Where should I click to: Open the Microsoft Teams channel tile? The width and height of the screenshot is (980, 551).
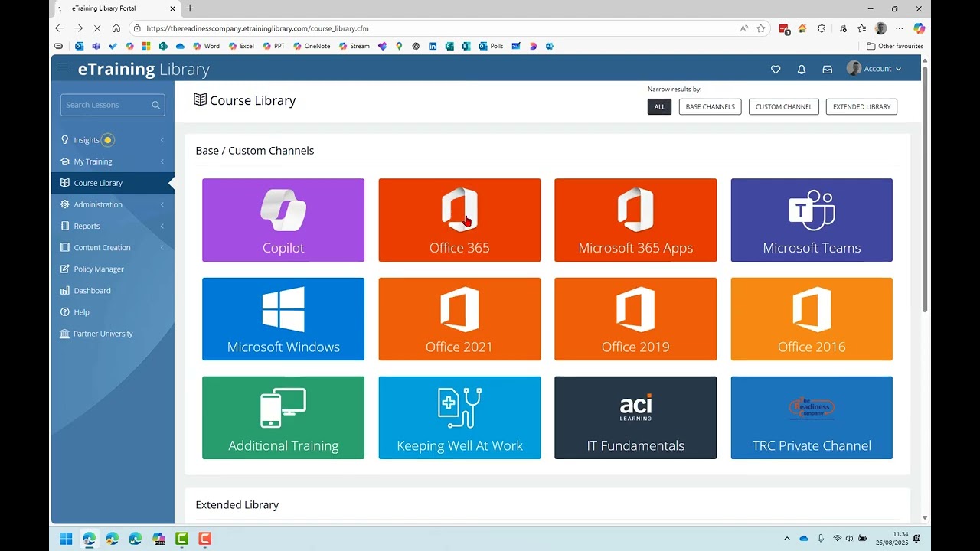coord(812,220)
